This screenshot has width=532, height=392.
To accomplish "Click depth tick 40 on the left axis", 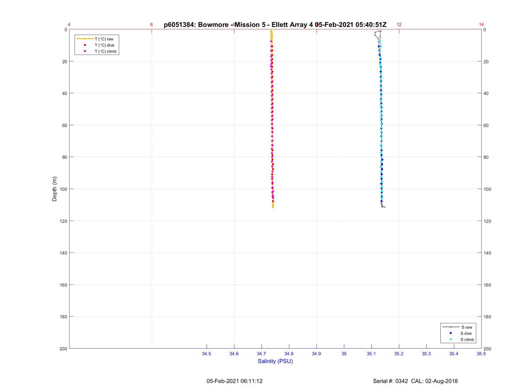I will [64, 93].
